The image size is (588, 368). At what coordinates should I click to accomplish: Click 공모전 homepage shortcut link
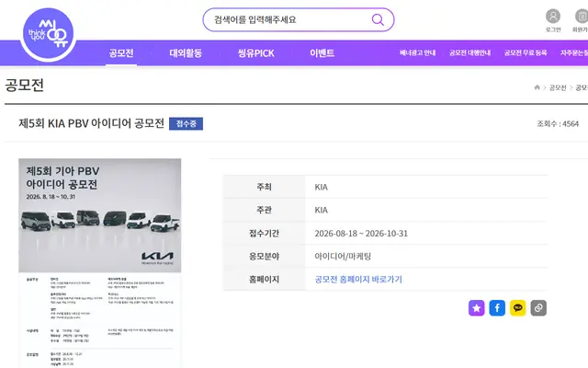pyautogui.click(x=358, y=279)
